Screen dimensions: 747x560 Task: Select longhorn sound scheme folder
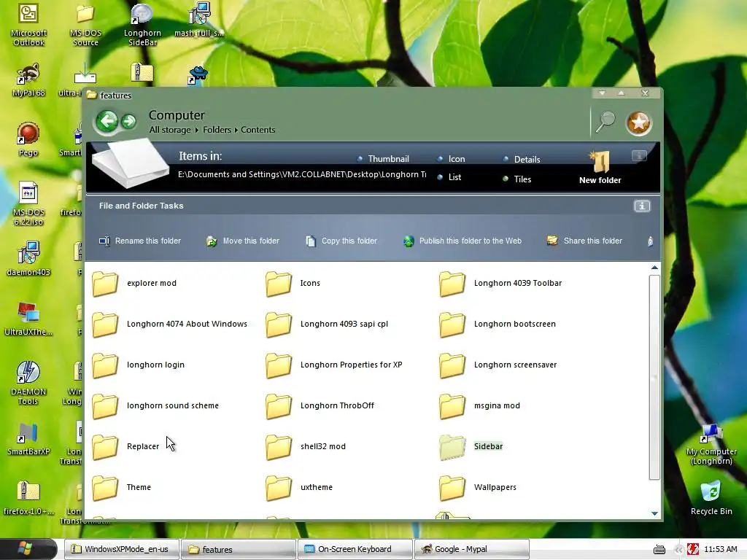pos(155,406)
